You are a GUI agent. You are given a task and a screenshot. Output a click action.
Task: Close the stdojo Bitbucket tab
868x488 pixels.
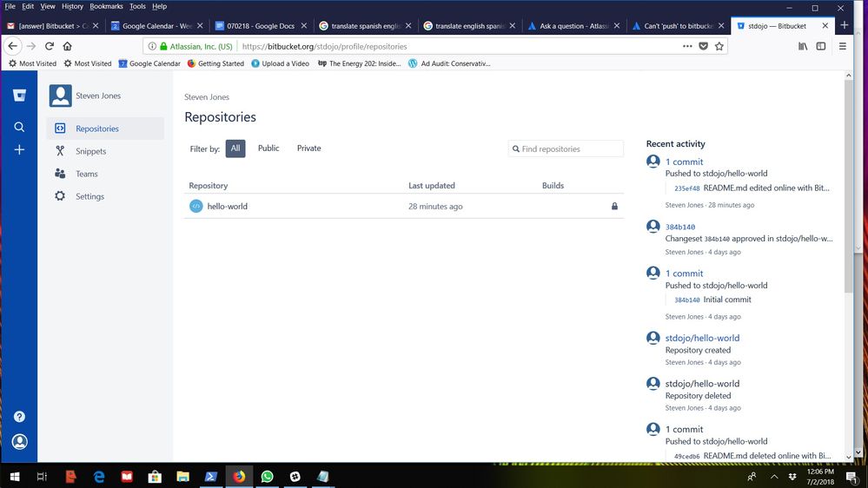[825, 26]
